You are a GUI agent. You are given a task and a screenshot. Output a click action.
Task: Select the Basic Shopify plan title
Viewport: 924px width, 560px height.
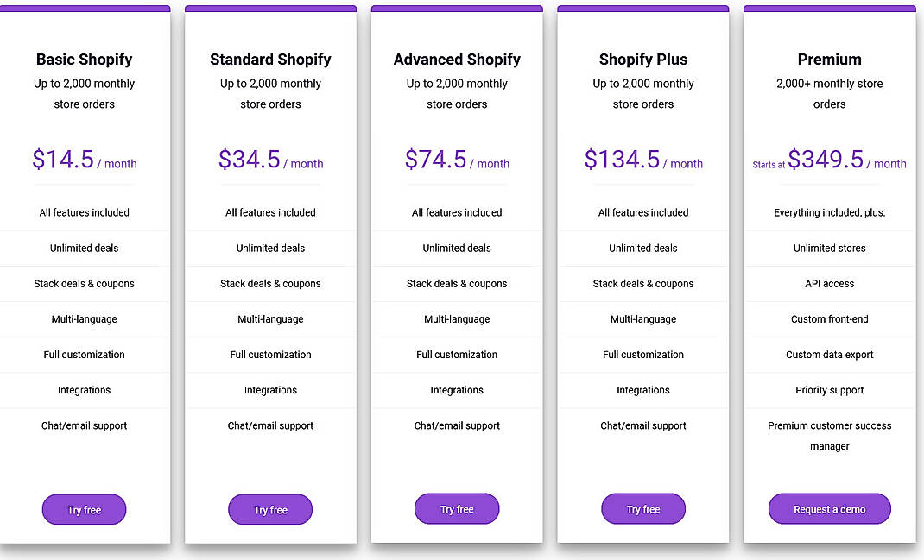click(x=84, y=59)
